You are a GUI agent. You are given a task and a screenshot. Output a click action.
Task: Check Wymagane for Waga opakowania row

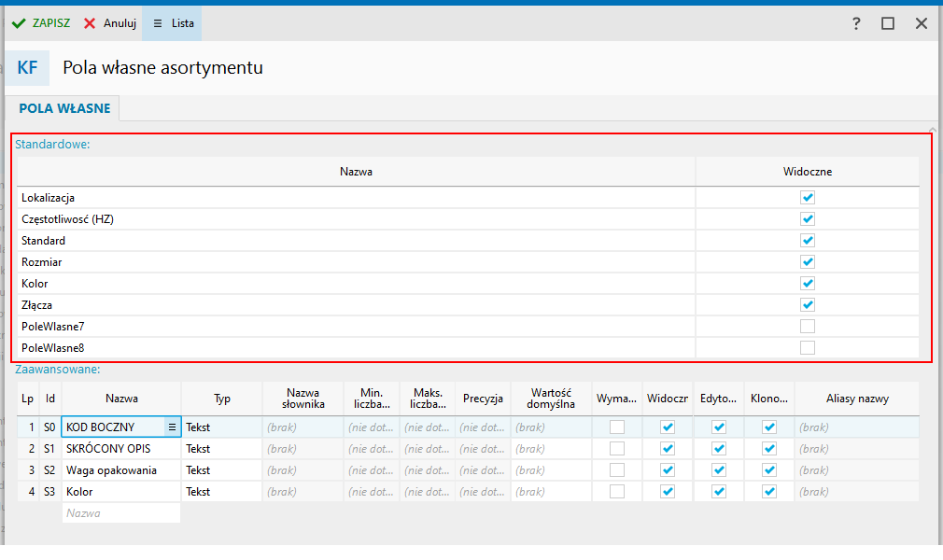pos(617,470)
